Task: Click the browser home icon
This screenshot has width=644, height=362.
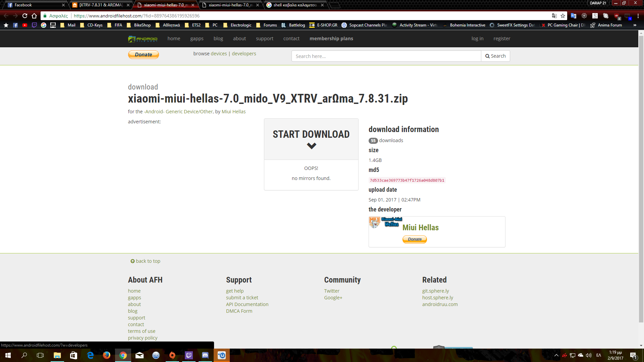Action: point(34,16)
